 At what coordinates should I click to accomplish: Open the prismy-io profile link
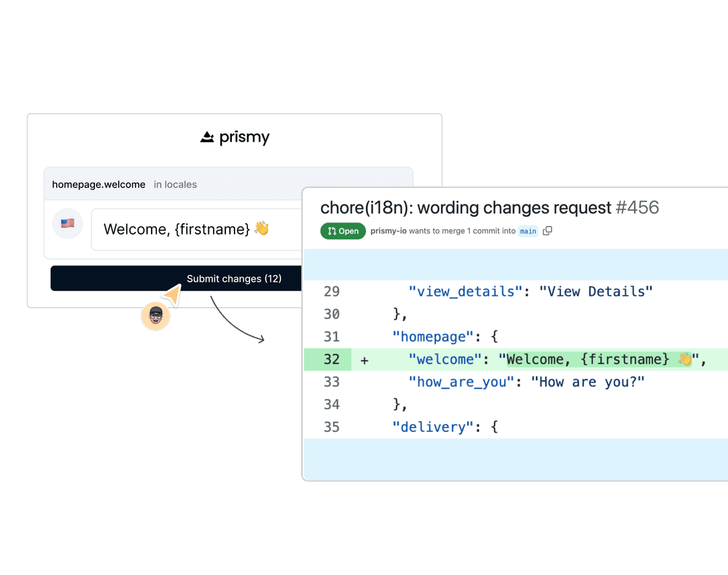coord(390,231)
